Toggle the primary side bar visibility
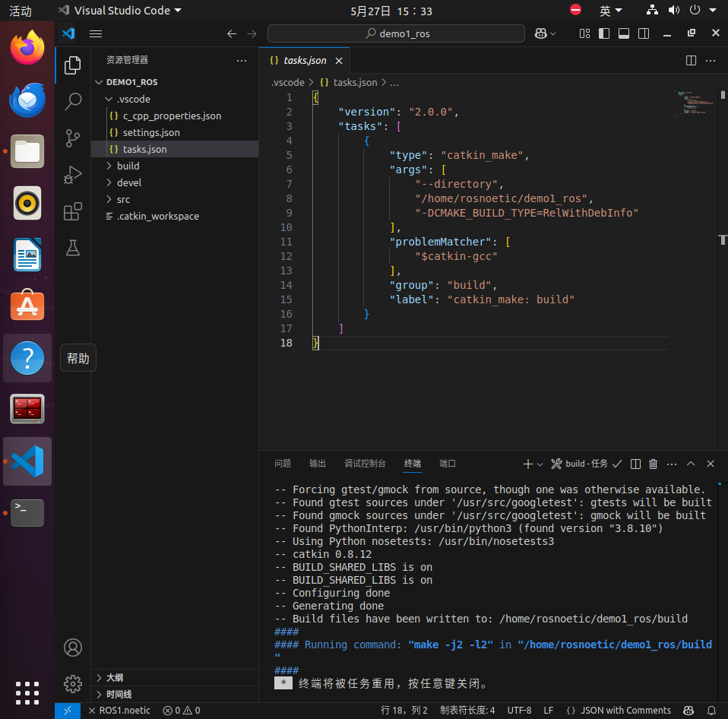This screenshot has width=728, height=719. pos(604,33)
